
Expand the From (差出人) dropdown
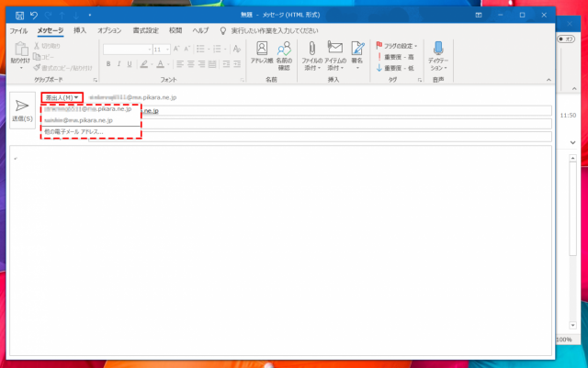62,97
